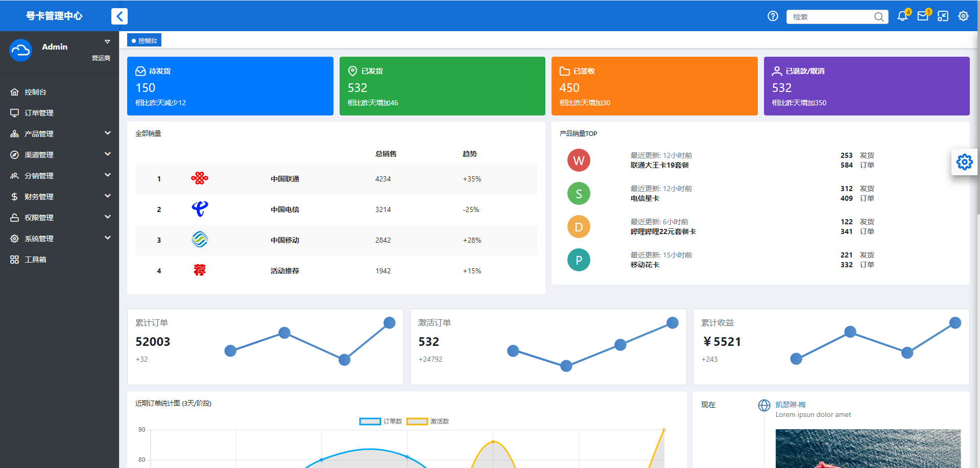Click 电信星卡 product name
980x468 pixels.
coord(645,198)
